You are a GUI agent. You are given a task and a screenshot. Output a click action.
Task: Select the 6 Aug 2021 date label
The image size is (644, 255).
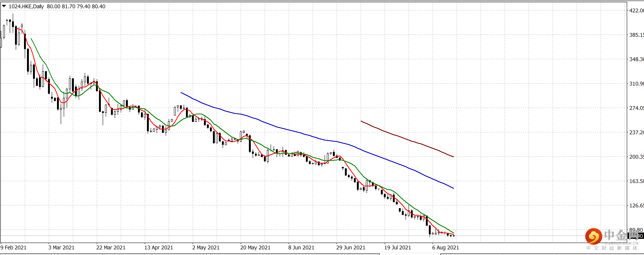click(446, 247)
